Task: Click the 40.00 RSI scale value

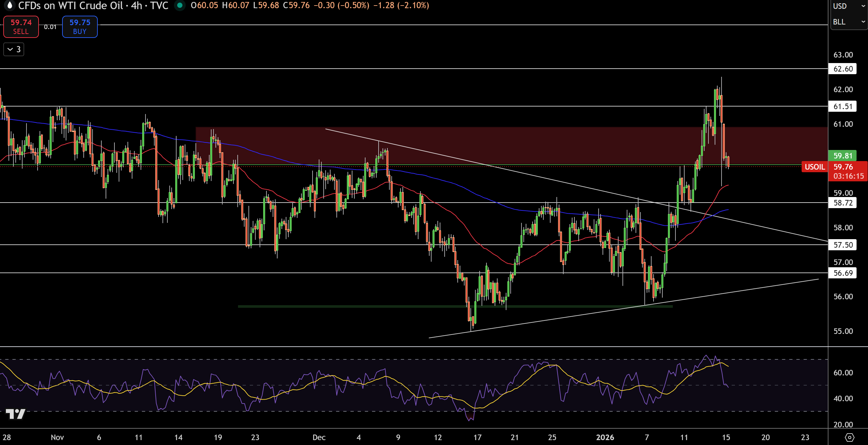Action: pyautogui.click(x=843, y=399)
